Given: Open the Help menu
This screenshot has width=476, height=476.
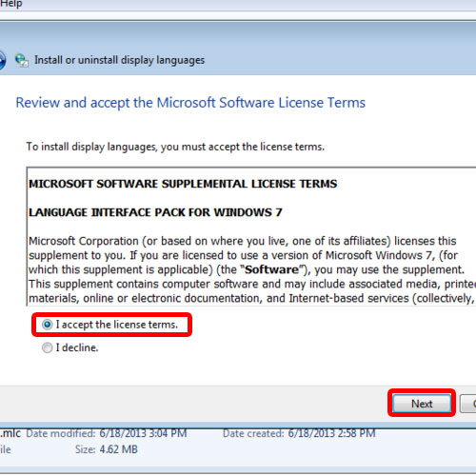Looking at the screenshot, I should coord(11,4).
